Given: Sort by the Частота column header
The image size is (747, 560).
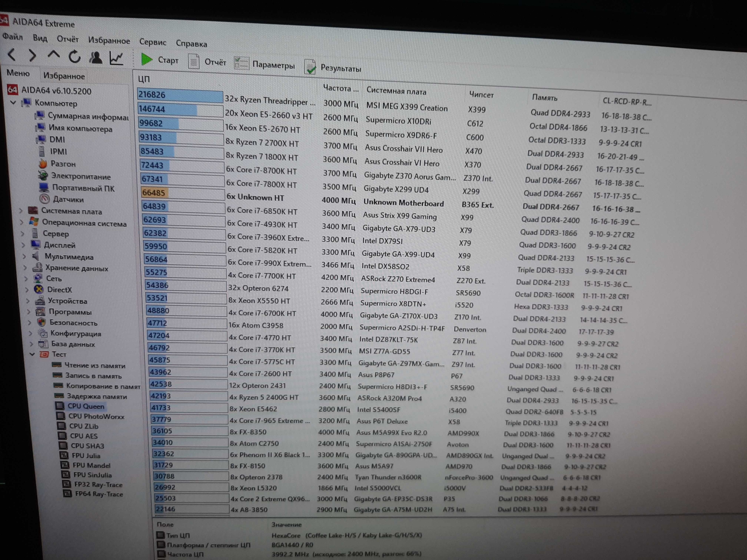Looking at the screenshot, I should (x=341, y=88).
